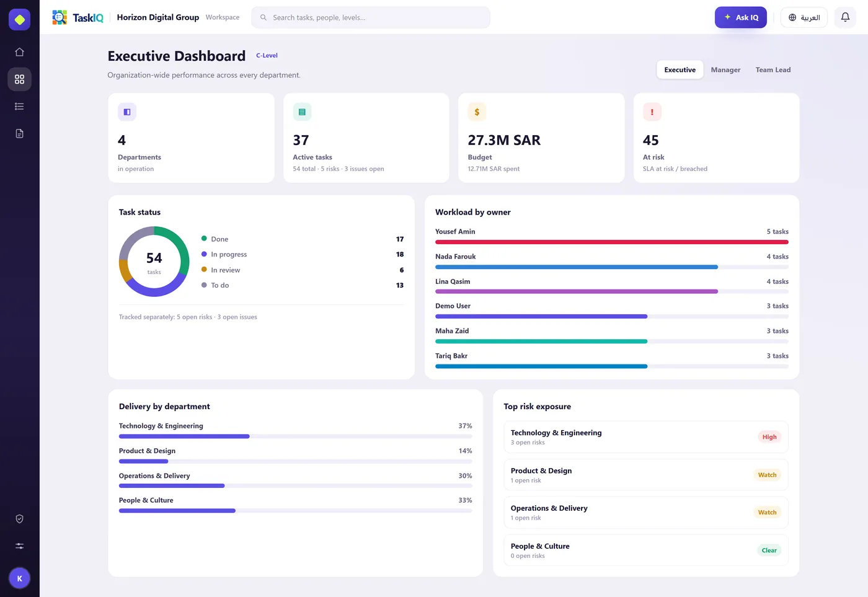Click Lina Qasim workload bar
Screen dimensions: 868x597
(612, 292)
